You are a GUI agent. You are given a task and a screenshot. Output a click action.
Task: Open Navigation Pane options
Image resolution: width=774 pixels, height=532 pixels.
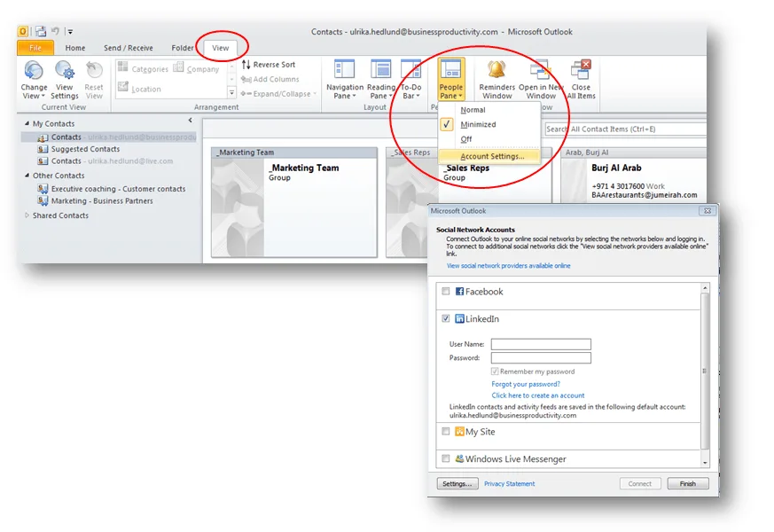click(345, 80)
